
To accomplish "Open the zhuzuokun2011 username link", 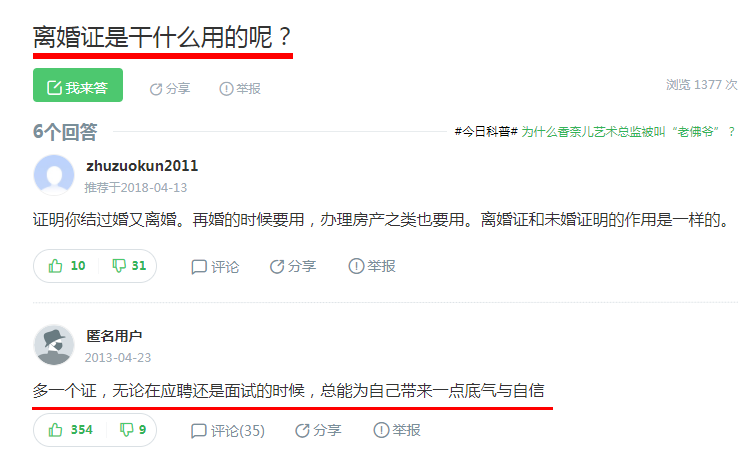I will pos(142,166).
